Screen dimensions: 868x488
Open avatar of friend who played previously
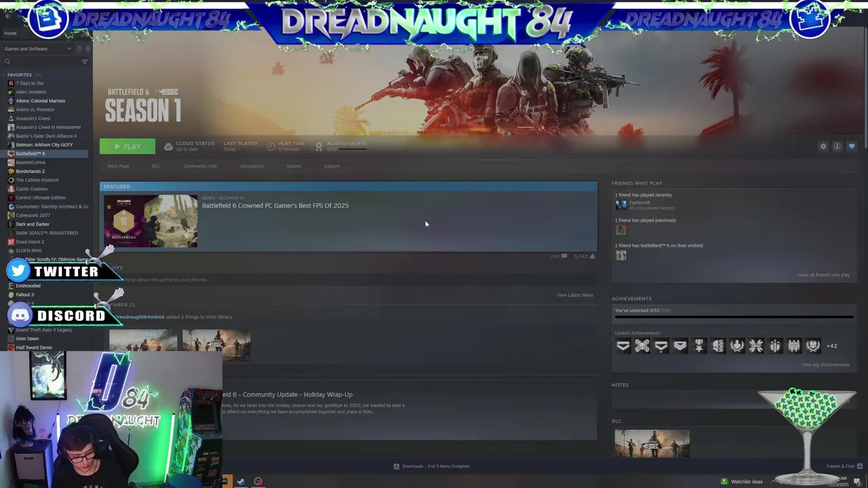click(x=620, y=230)
